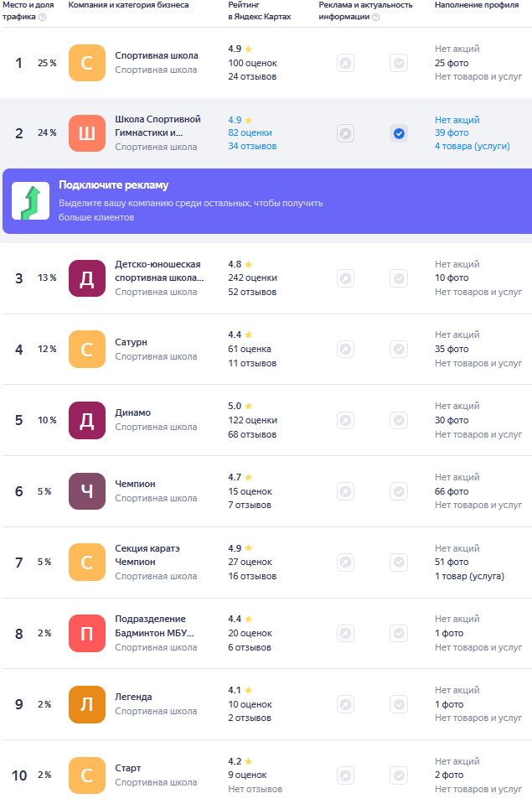
Task: Click the advertising icon in Чемпион row (rank 6)
Action: point(345,491)
